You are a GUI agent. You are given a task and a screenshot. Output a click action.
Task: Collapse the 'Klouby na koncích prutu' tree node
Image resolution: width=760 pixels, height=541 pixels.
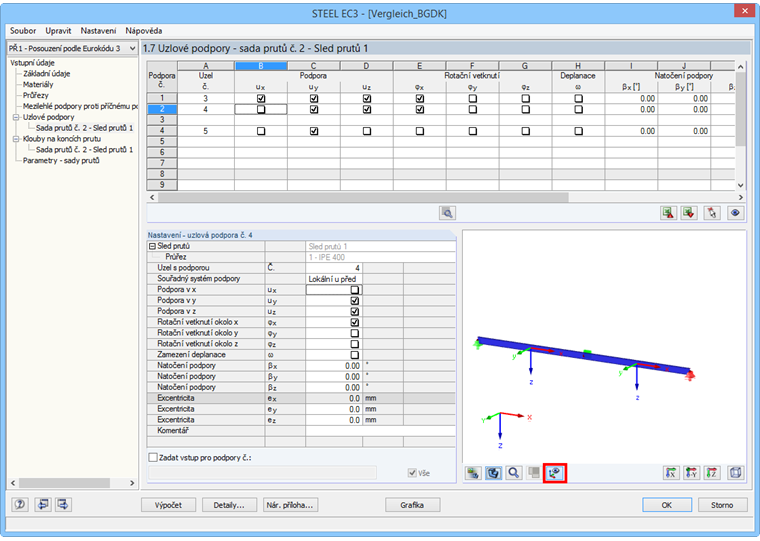16,139
